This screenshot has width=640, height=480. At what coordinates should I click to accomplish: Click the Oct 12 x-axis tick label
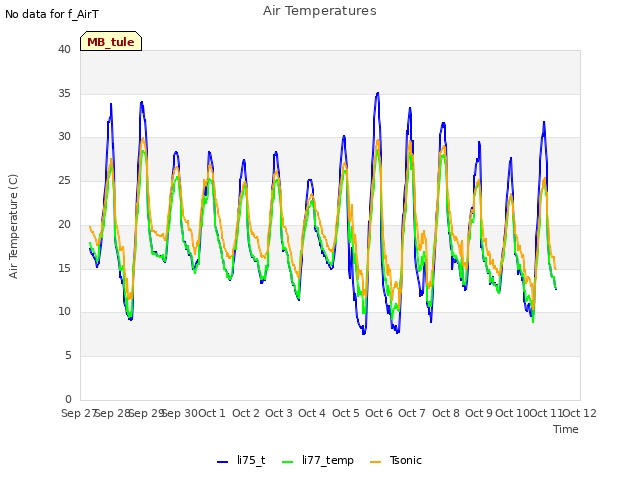[580, 413]
